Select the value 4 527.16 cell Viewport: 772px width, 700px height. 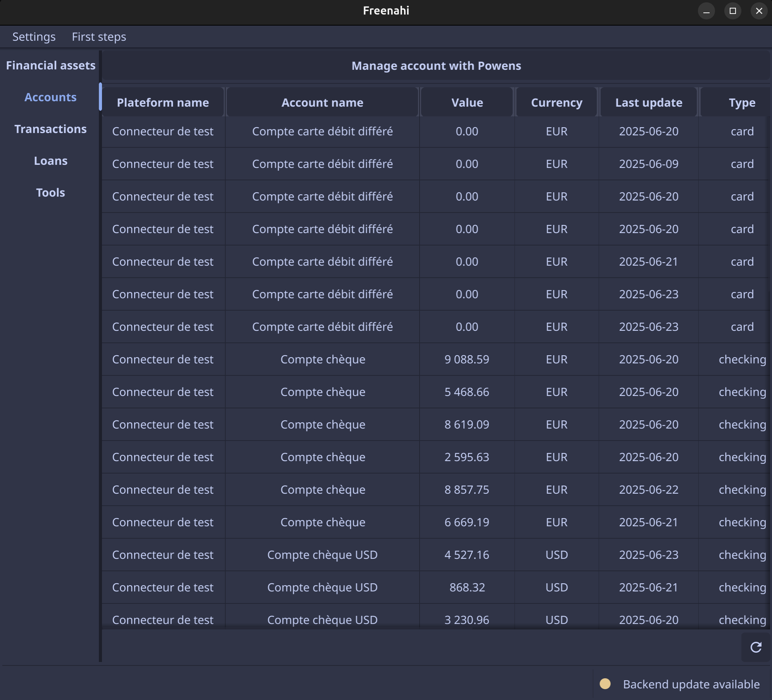[x=467, y=555]
